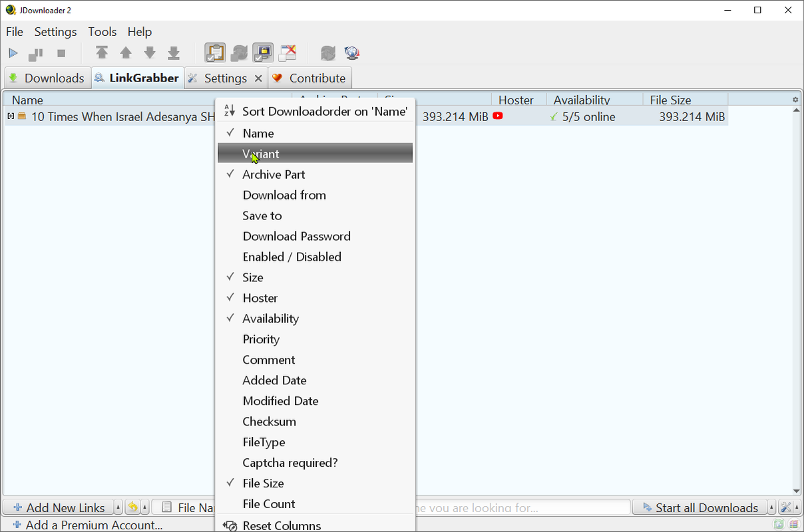Uncheck the Archive Part column
This screenshot has width=804, height=532.
coord(315,174)
